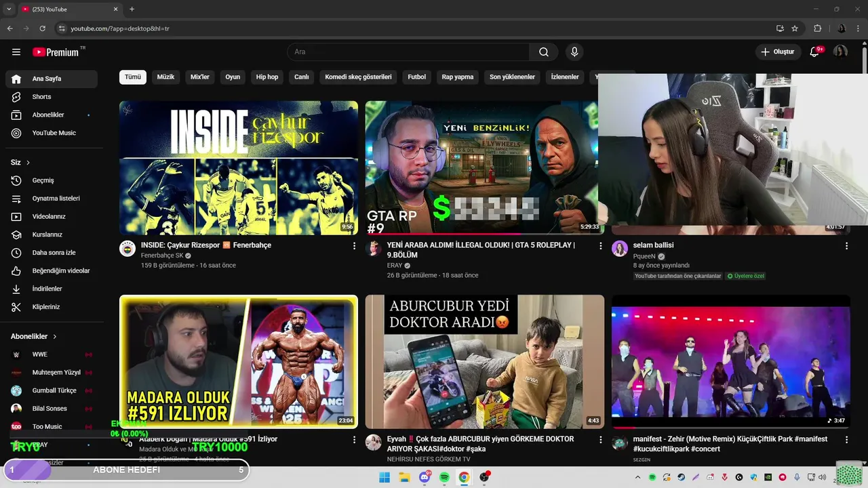Open options menu for YENİ ARABA ALDIM video
This screenshot has height=488, width=868.
click(x=600, y=246)
